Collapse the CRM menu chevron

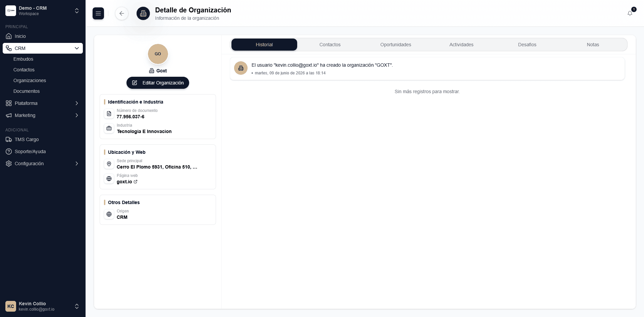[77, 48]
